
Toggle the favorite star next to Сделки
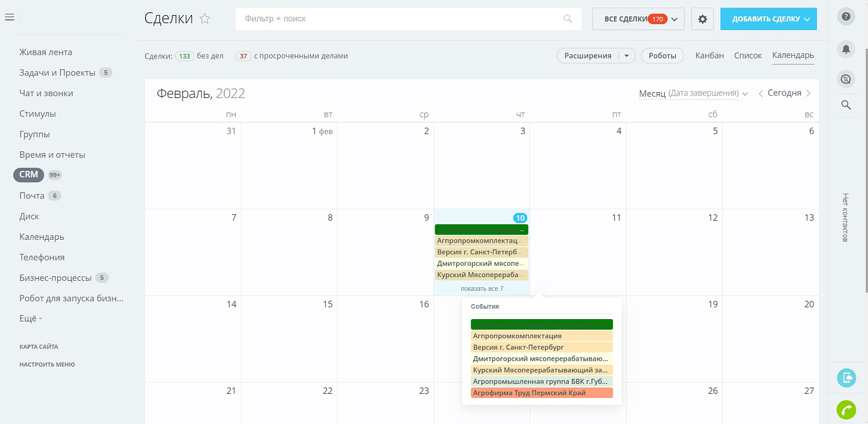pos(204,19)
